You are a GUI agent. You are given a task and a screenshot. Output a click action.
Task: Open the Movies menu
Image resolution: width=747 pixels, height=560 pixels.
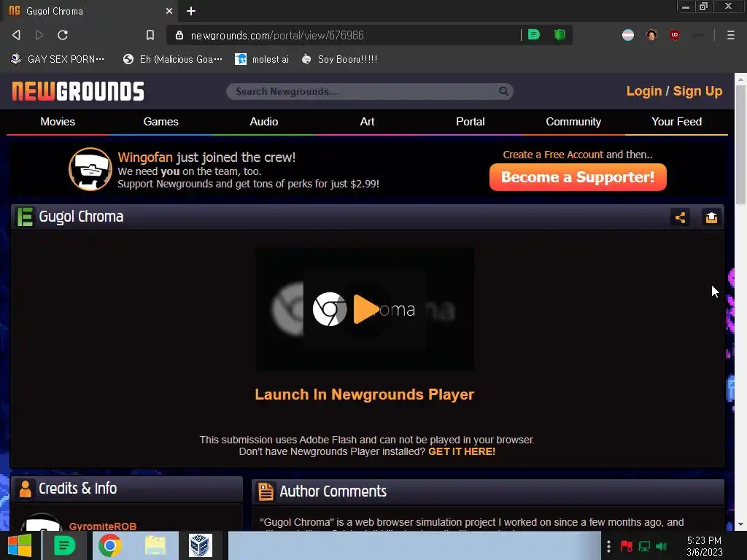pos(58,122)
